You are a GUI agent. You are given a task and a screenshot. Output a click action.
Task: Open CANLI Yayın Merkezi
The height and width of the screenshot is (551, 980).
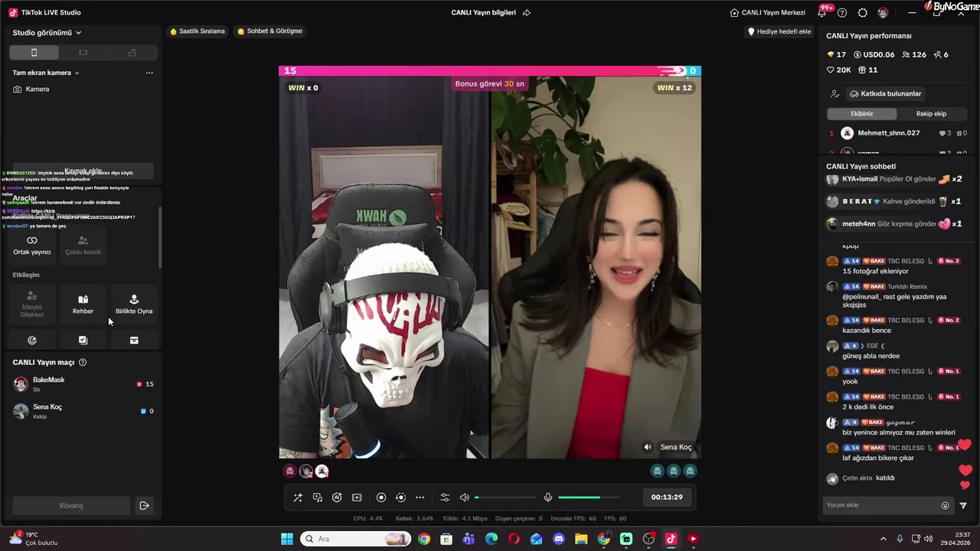pos(767,13)
